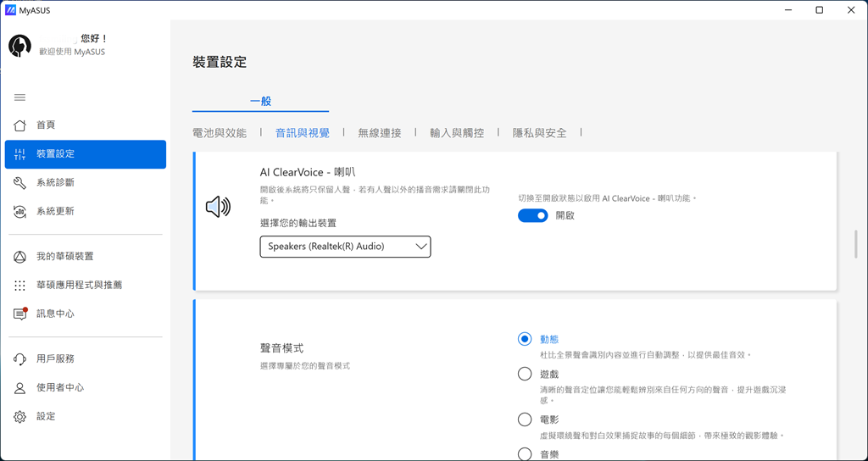Screen dimensions: 868x461
Task: Click the speaker icon in AI ClearVoice card
Action: [218, 207]
